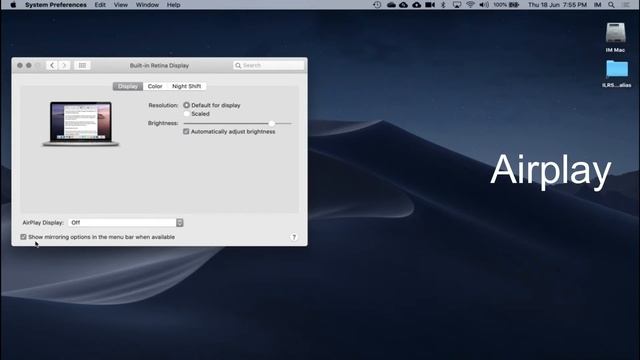Open the volume menu bar icon
The image size is (640, 360).
[x=484, y=5]
